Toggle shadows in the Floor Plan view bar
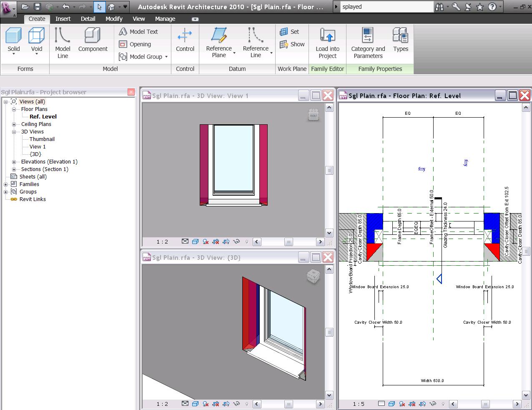Screen dimensions: 532x410 402,404
